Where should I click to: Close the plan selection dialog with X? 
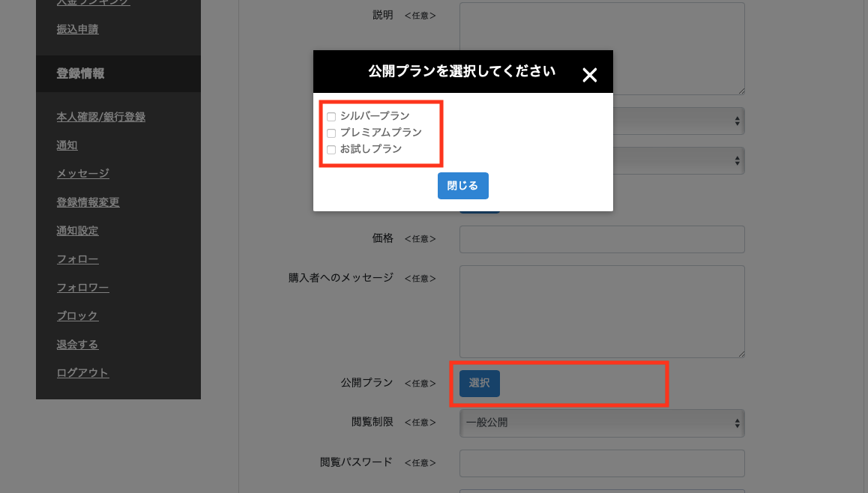click(590, 75)
